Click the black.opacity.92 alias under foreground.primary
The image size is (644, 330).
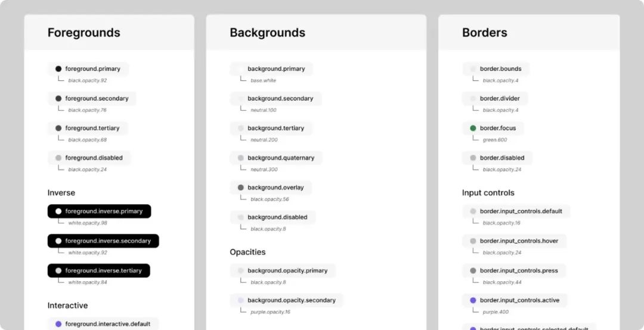click(x=88, y=80)
